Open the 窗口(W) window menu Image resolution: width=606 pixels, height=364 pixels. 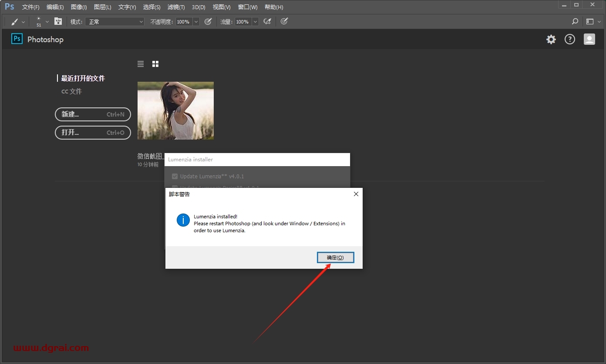(248, 7)
